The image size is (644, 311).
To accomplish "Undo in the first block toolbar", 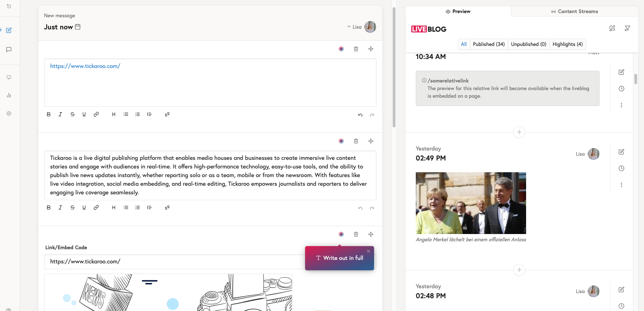I will coord(360,115).
